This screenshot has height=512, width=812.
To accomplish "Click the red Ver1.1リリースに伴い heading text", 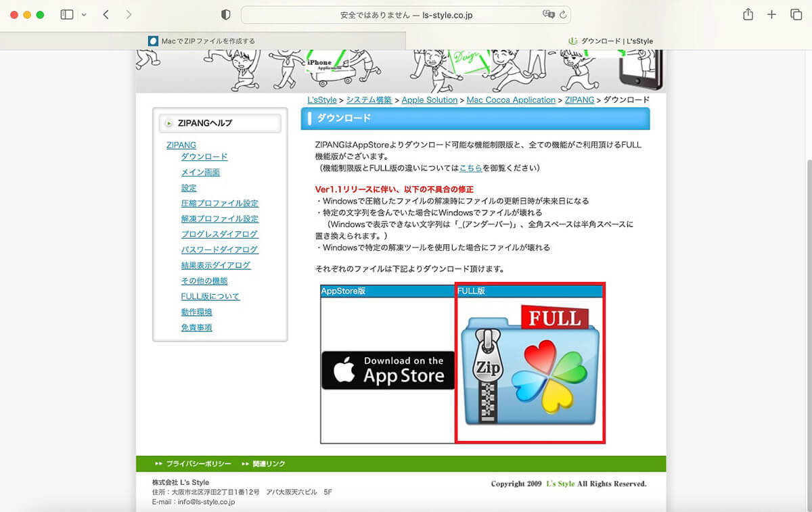I will coord(394,189).
